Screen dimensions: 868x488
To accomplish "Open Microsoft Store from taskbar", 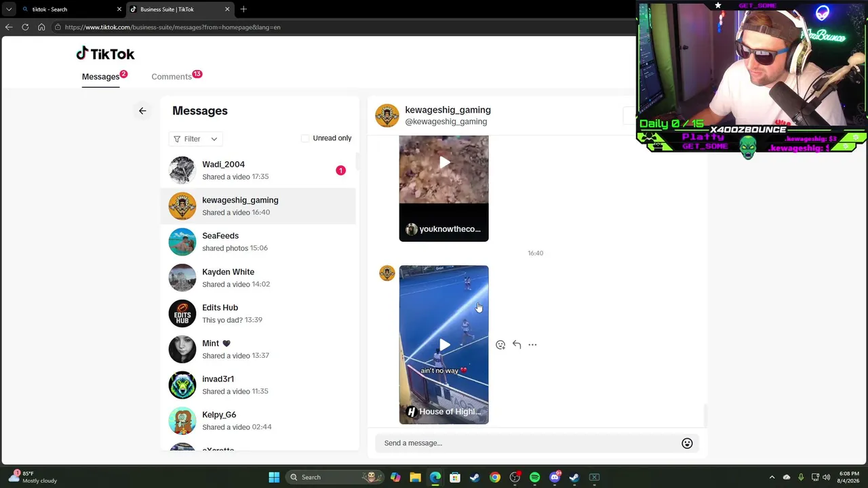I will click(455, 477).
